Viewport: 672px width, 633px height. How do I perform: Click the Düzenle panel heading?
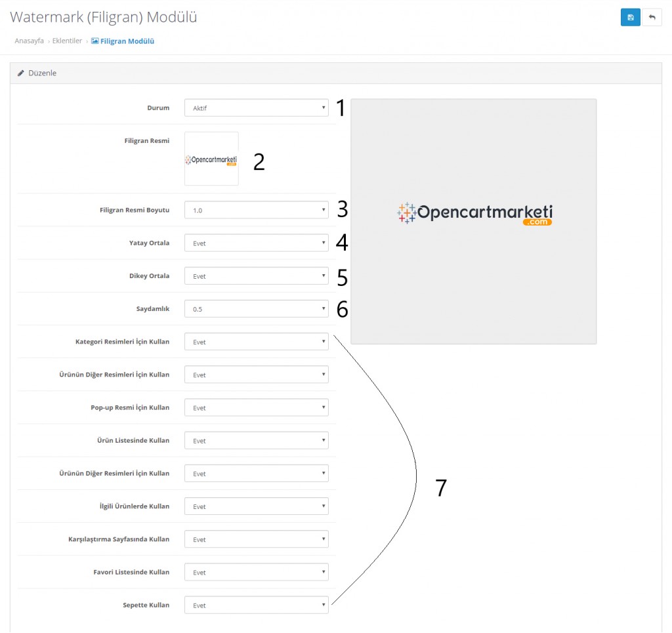click(x=42, y=73)
